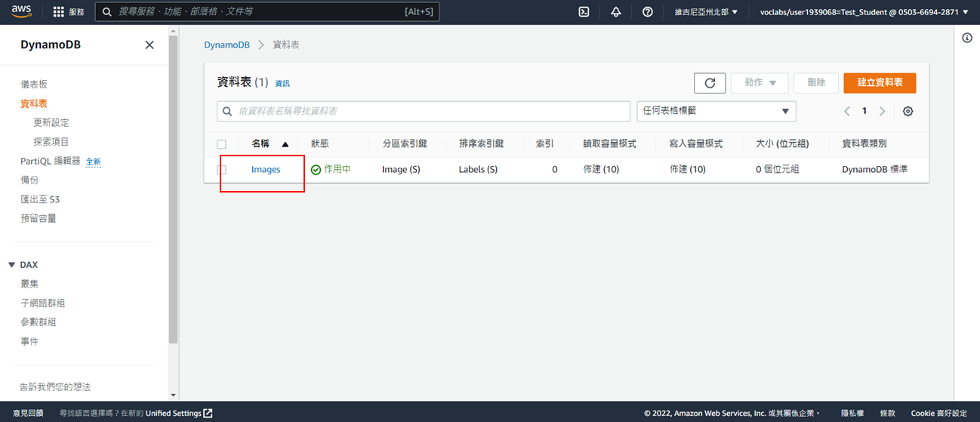Open 參數群組 in the sidebar
980x422 pixels.
tap(39, 322)
